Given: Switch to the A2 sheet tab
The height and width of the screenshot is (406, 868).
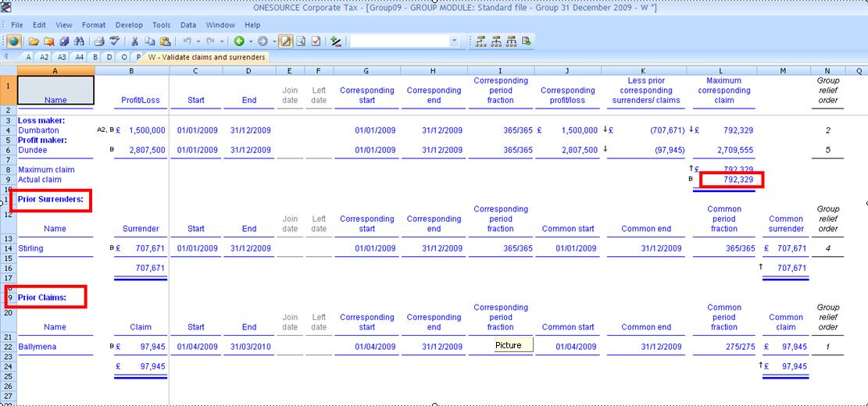Looking at the screenshot, I should pyautogui.click(x=44, y=57).
